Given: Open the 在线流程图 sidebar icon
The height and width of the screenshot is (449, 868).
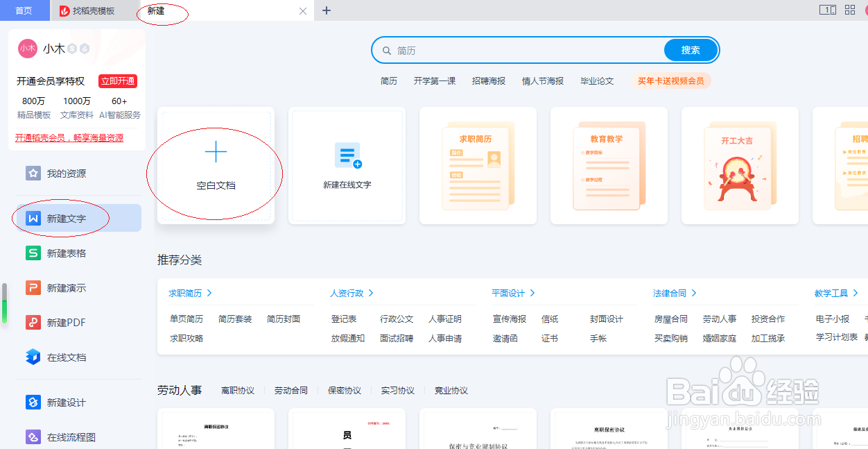Looking at the screenshot, I should click(33, 437).
